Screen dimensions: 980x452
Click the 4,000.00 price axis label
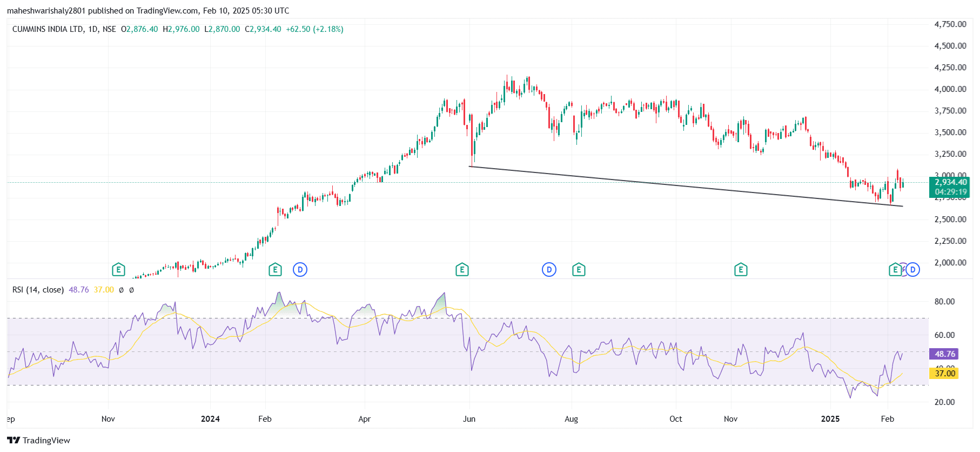(950, 89)
